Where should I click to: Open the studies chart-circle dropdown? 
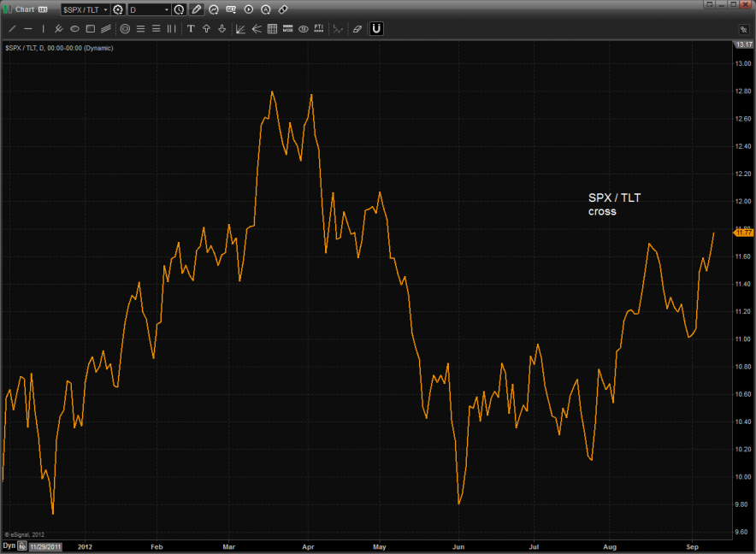tap(214, 9)
